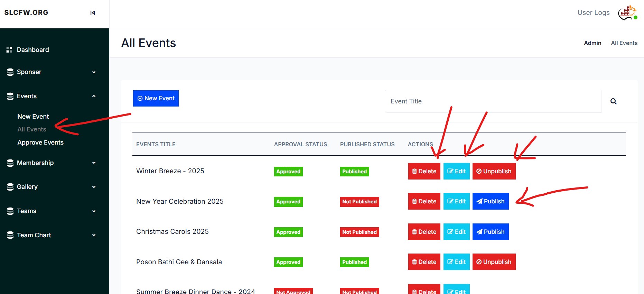Open New Event in the sidebar

33,117
